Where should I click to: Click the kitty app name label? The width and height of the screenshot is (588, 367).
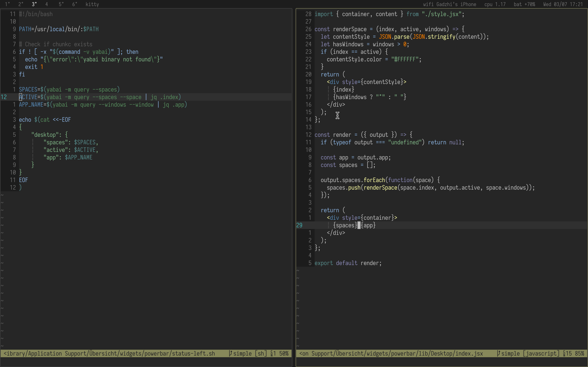(x=92, y=4)
